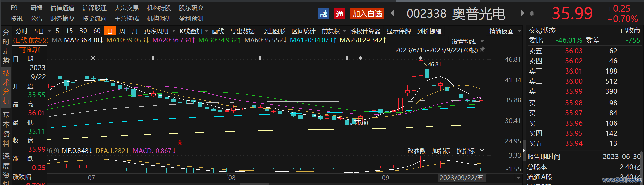Select the 日 daily K-line period

pyautogui.click(x=110, y=31)
